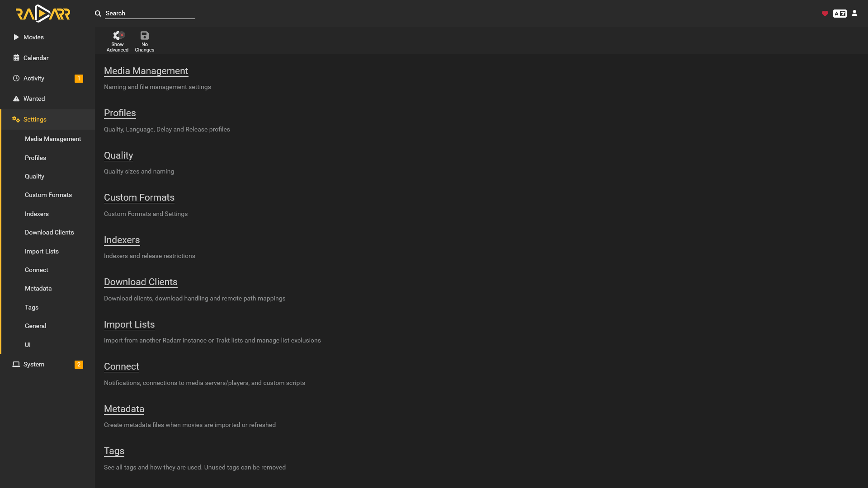Click the search magnifier icon

[98, 14]
